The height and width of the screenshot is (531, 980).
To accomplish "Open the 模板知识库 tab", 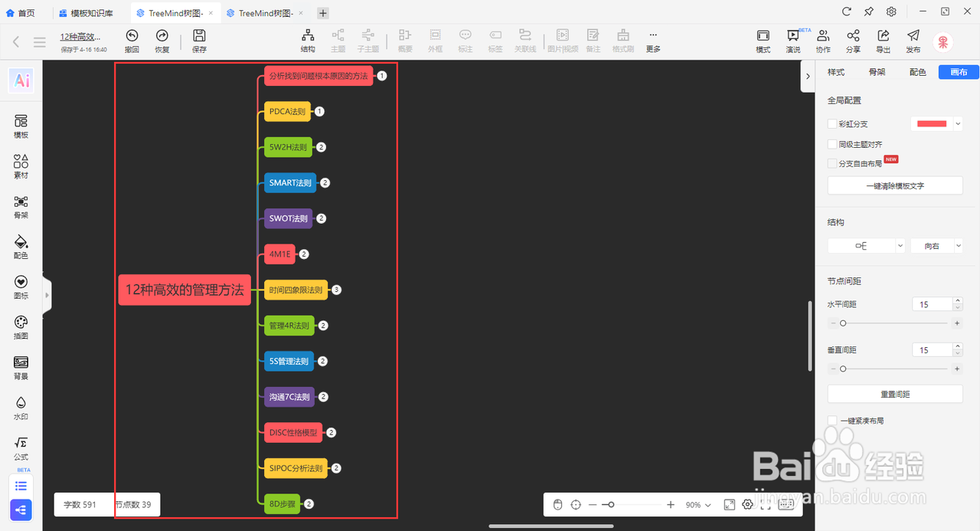I will tap(87, 13).
